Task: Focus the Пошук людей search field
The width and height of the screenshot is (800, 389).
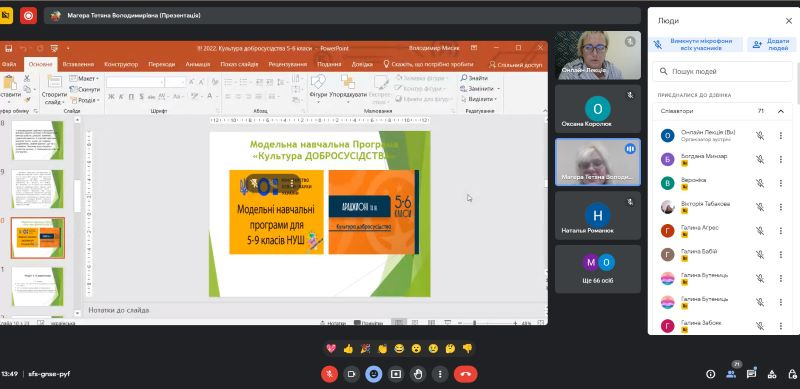Action: (722, 71)
